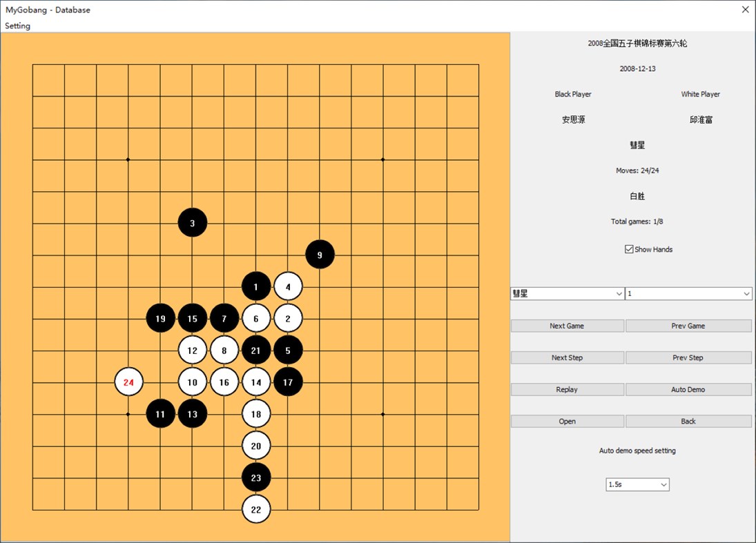Click black stone 9 on the board
Screen dimensions: 756x543
tap(320, 255)
